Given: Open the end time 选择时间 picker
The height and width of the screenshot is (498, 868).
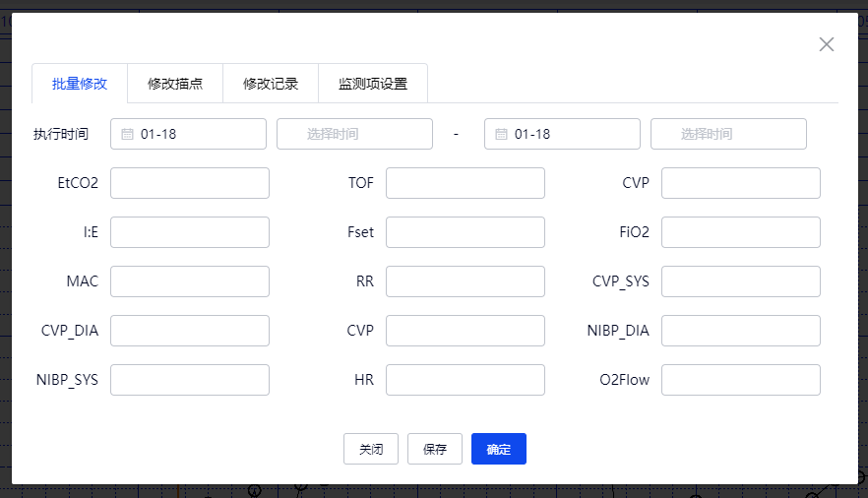Looking at the screenshot, I should [728, 134].
